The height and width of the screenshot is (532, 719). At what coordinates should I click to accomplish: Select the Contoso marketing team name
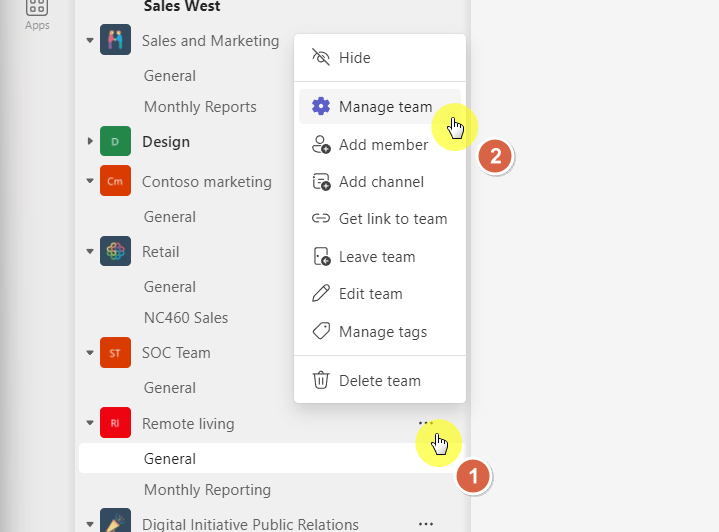pyautogui.click(x=207, y=182)
